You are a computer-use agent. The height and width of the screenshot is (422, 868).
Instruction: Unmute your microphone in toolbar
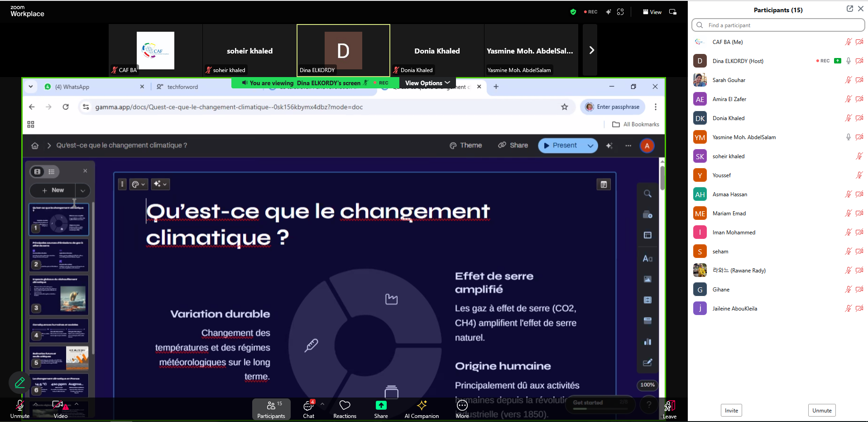(20, 409)
